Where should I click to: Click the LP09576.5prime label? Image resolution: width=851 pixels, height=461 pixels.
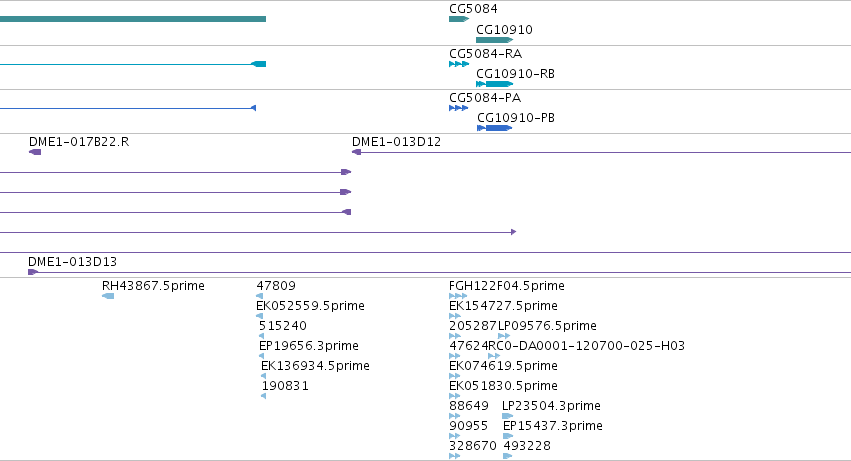(x=547, y=326)
